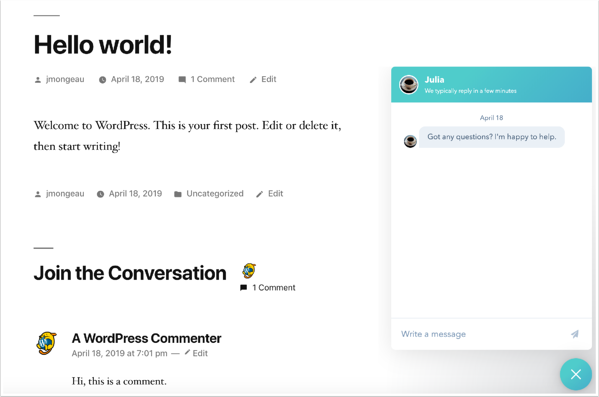This screenshot has height=397, width=599.
Task: Click the speech bubble icon beside the discussion 1 Comment
Action: (243, 288)
